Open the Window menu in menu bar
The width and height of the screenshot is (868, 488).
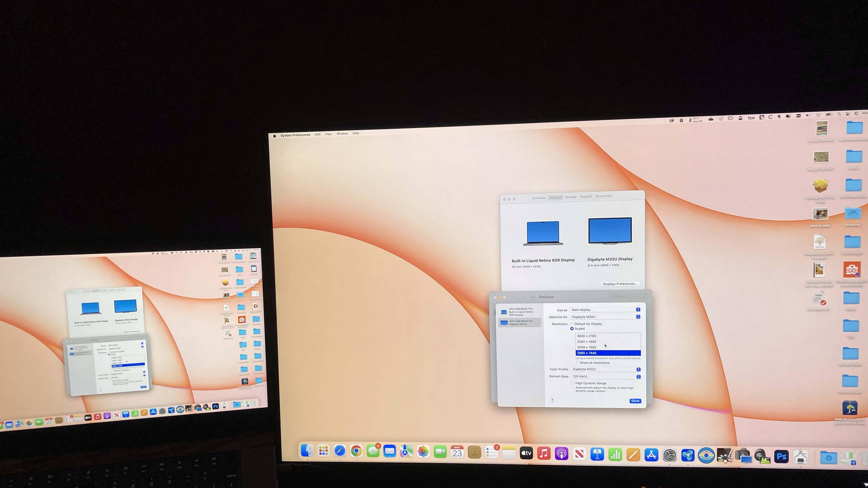342,134
